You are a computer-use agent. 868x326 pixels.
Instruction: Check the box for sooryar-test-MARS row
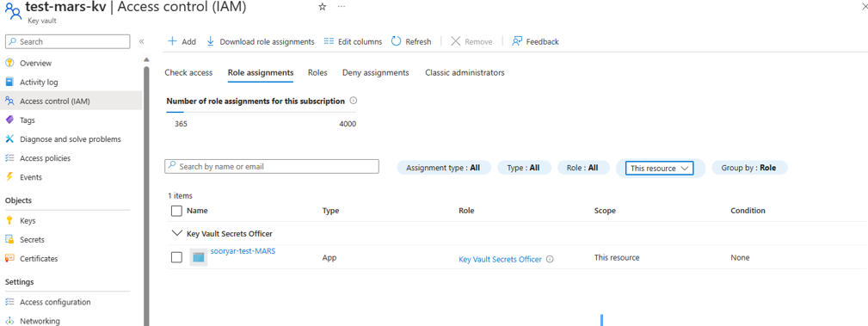point(176,257)
